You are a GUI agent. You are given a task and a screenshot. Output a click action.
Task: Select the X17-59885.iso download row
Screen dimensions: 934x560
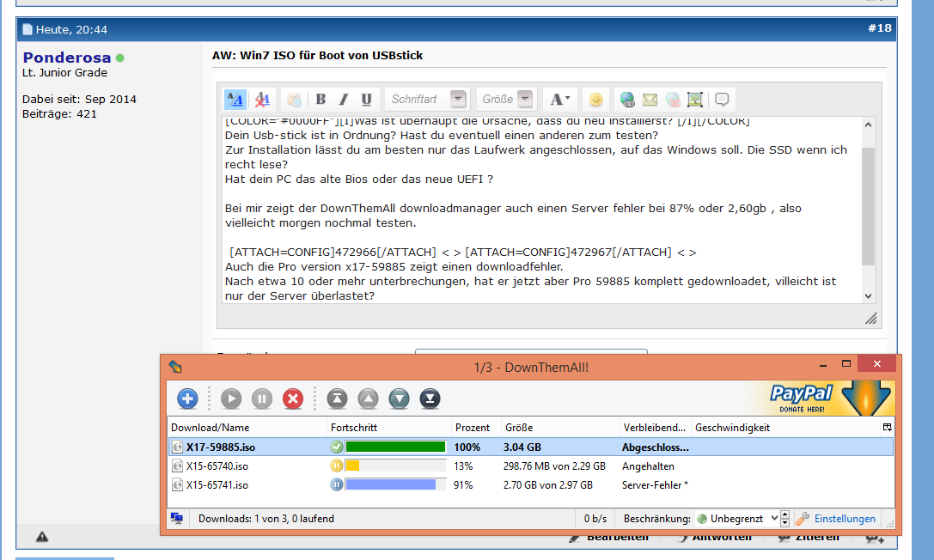pos(531,447)
